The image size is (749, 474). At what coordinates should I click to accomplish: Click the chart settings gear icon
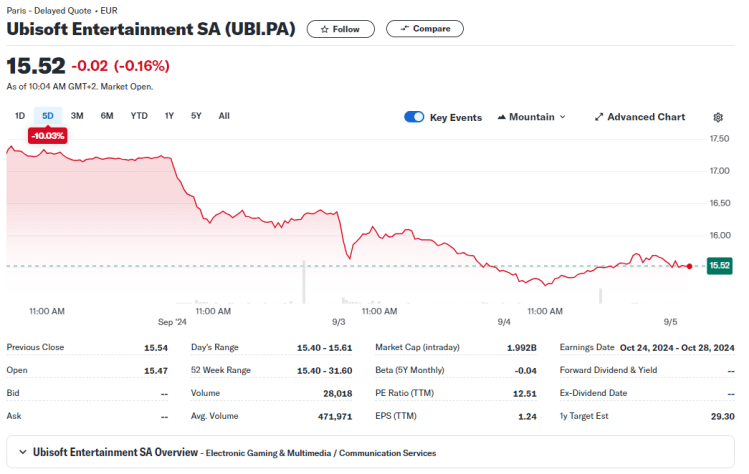pyautogui.click(x=718, y=118)
